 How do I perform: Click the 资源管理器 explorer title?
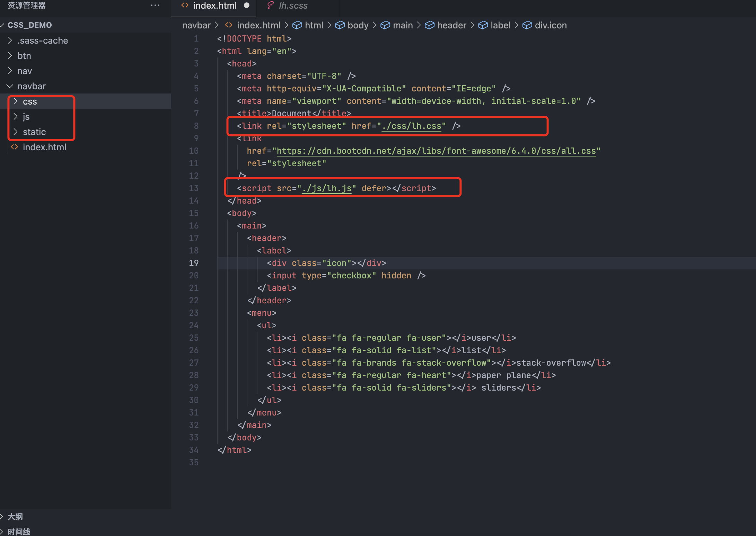point(27,5)
